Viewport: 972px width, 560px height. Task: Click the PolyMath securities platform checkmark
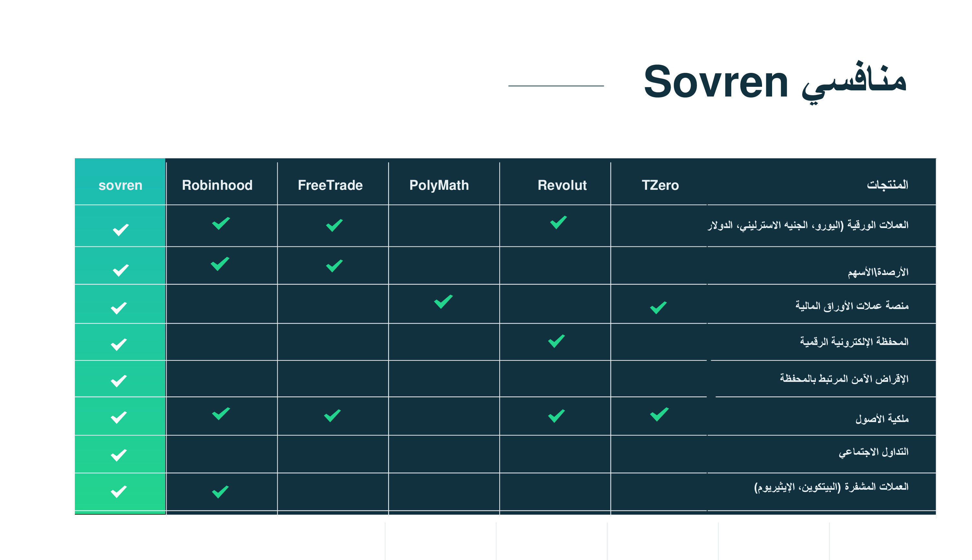[443, 302]
